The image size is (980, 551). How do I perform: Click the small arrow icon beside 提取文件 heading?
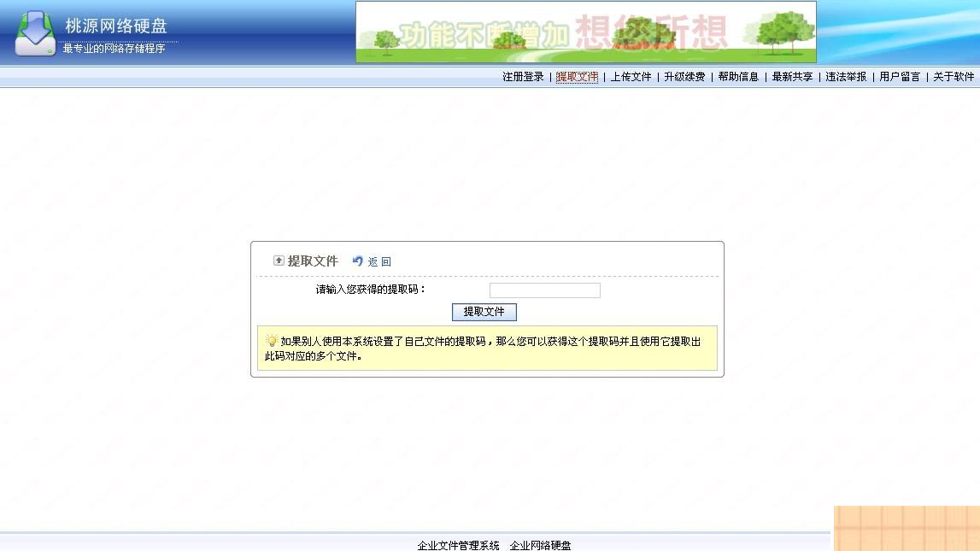[279, 260]
